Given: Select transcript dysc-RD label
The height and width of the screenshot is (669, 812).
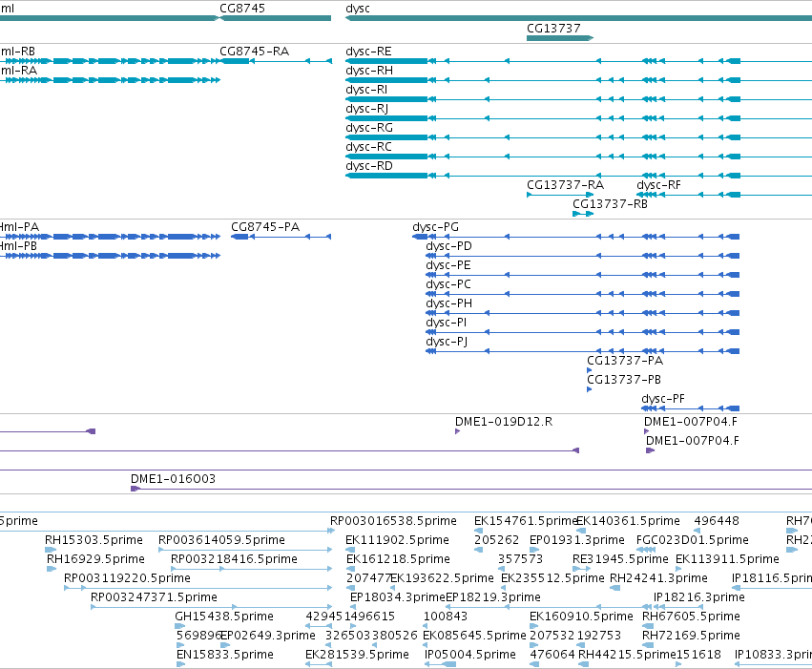Looking at the screenshot, I should [x=369, y=166].
